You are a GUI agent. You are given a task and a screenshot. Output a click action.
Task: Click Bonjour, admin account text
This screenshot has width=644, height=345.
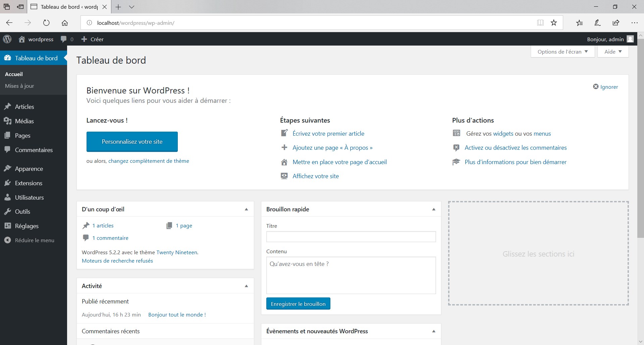(x=605, y=39)
